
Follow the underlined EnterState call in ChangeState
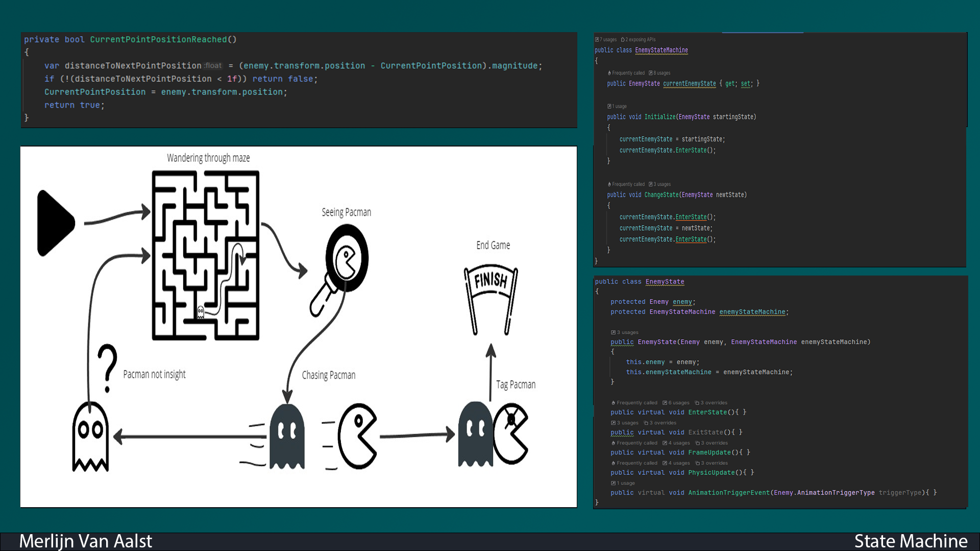click(x=691, y=217)
